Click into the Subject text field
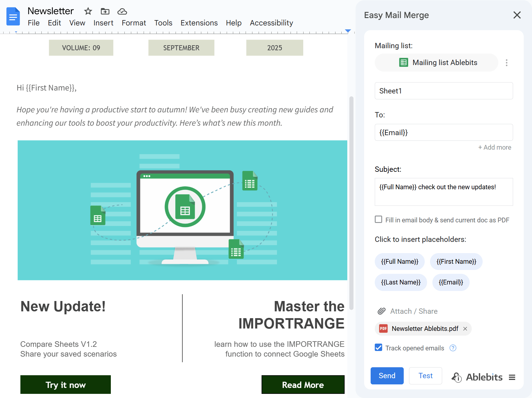532x398 pixels. click(x=444, y=192)
